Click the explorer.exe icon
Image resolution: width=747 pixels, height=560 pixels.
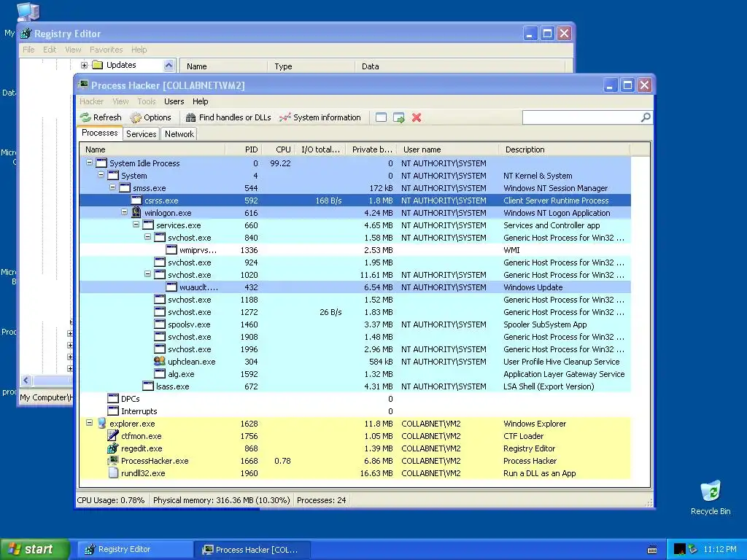tap(101, 424)
